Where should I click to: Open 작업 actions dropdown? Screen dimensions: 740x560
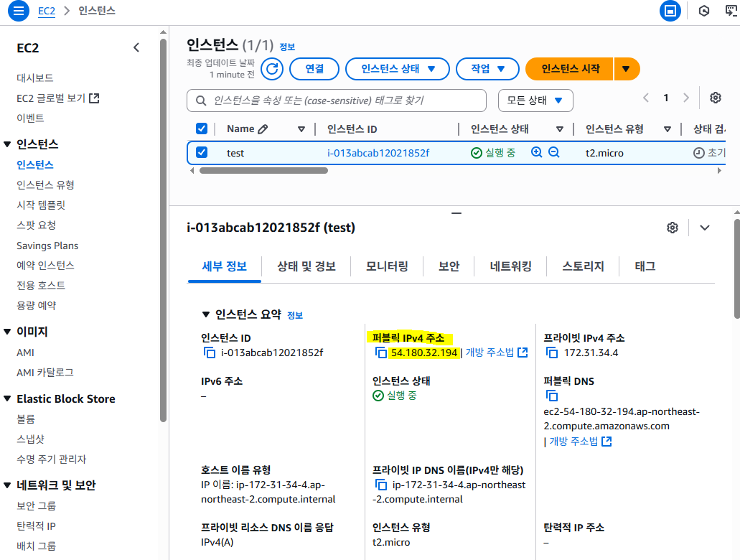487,69
